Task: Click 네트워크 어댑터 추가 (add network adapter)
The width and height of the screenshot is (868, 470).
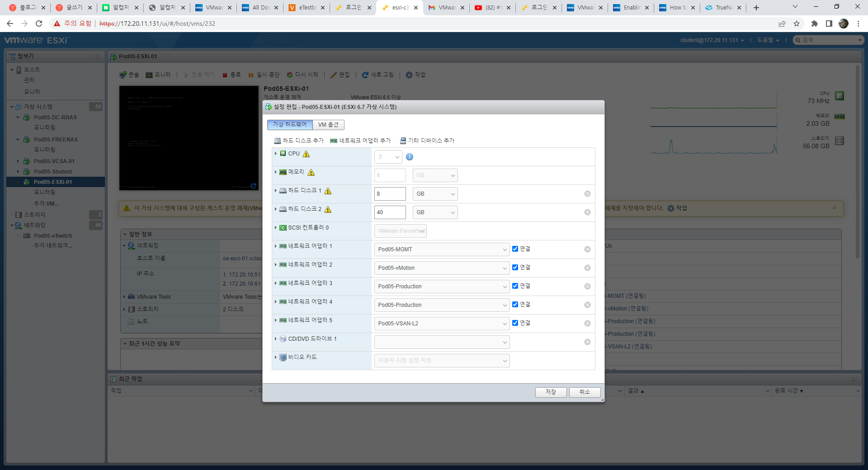Action: tap(360, 141)
